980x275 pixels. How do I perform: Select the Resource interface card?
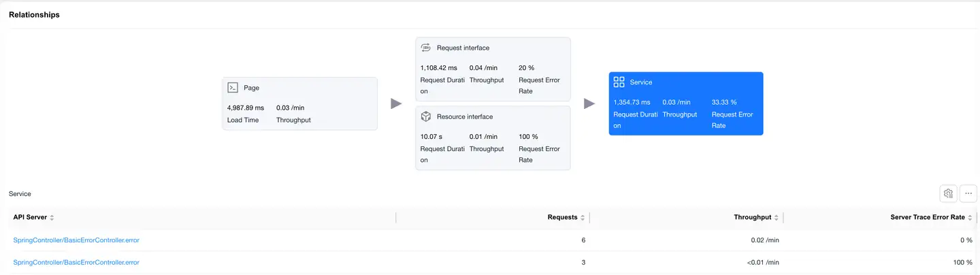493,137
